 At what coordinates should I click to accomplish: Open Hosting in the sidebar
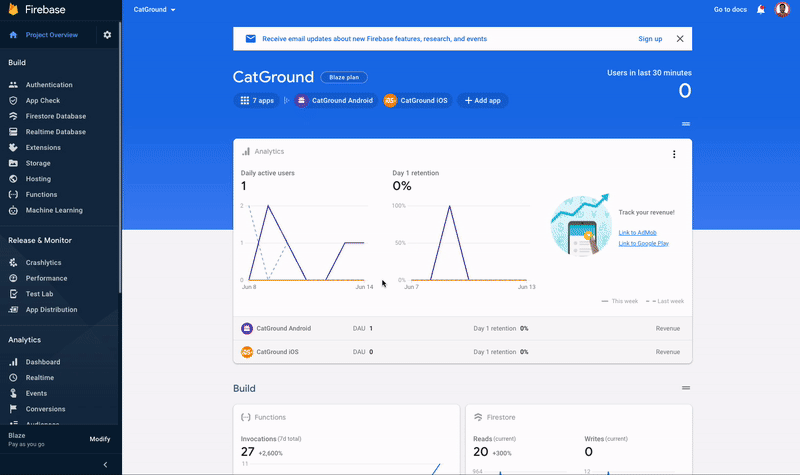(x=38, y=179)
